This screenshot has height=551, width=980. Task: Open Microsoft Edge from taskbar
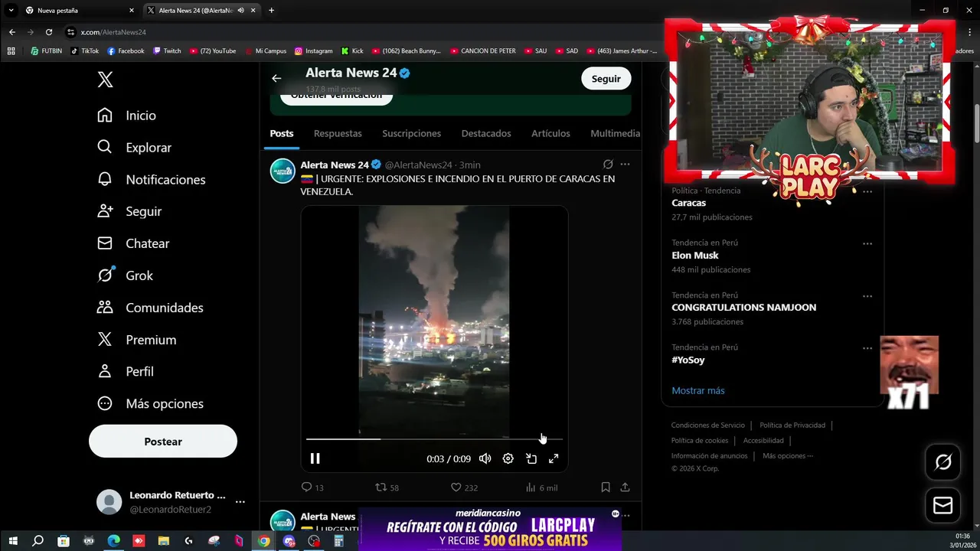click(113, 541)
